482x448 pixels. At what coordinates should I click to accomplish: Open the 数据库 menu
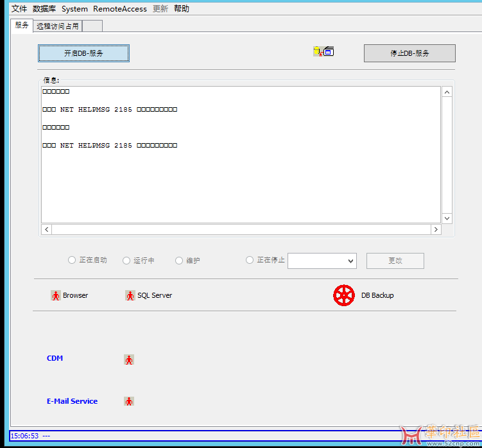44,9
